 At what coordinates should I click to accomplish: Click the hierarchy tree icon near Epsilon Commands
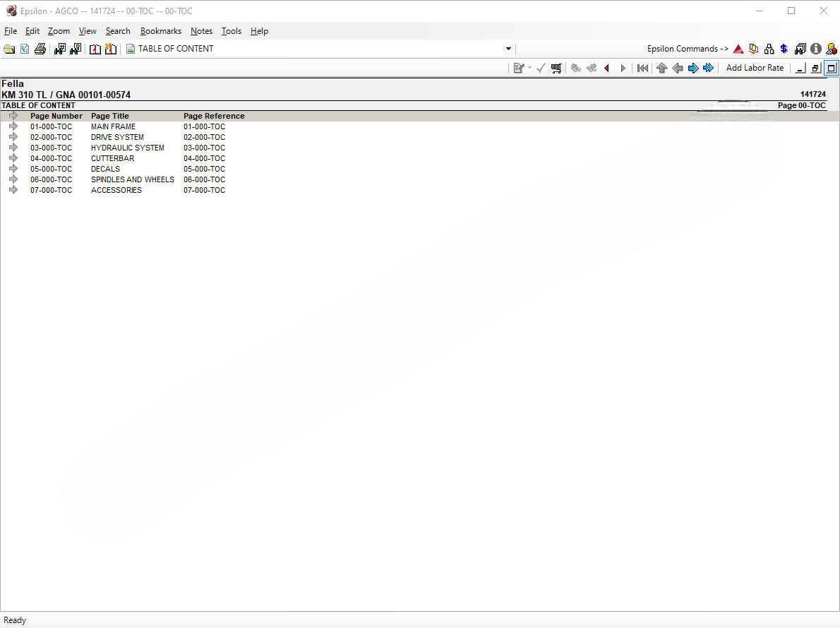click(769, 49)
